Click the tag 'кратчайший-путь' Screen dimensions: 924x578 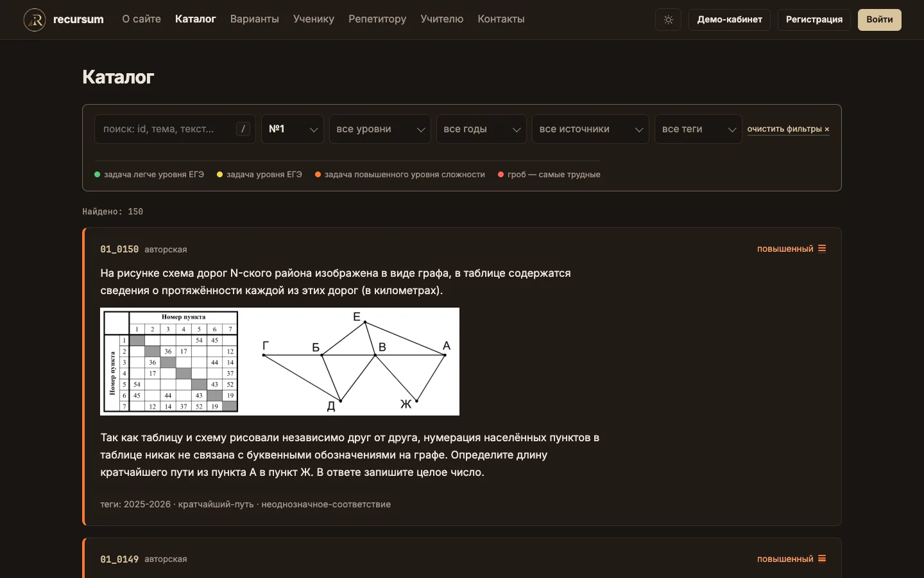(216, 504)
